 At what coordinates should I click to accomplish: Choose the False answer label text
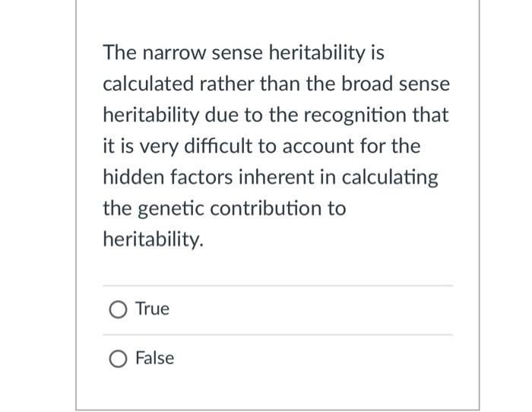pyautogui.click(x=155, y=358)
